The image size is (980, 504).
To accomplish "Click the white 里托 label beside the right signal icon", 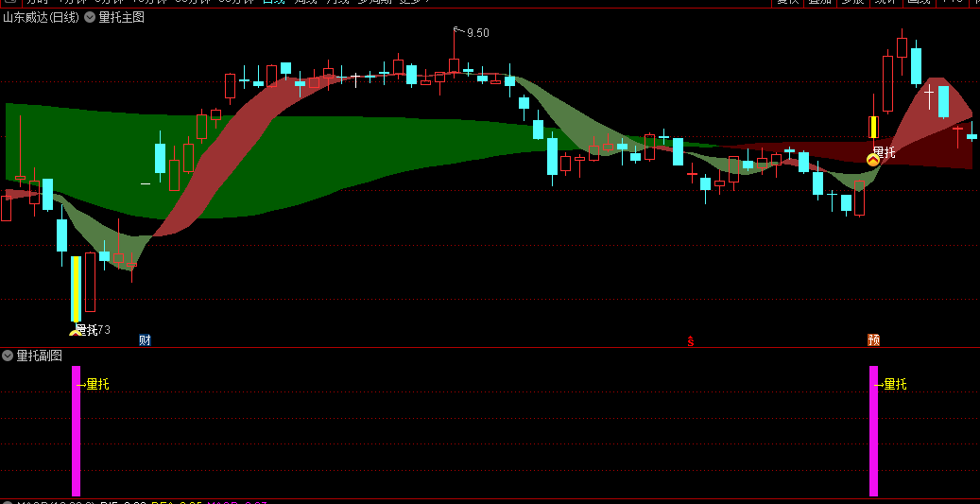I will click(885, 152).
